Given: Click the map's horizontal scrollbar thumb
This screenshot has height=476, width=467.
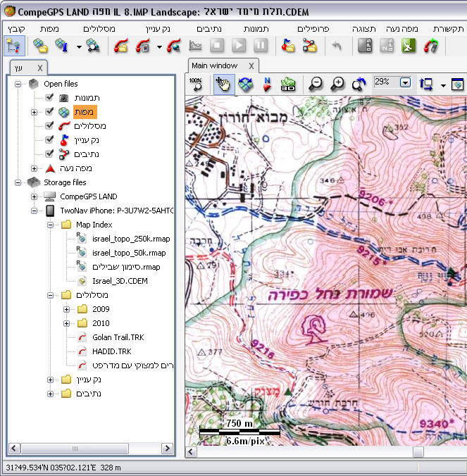Looking at the screenshot, I should point(418,451).
